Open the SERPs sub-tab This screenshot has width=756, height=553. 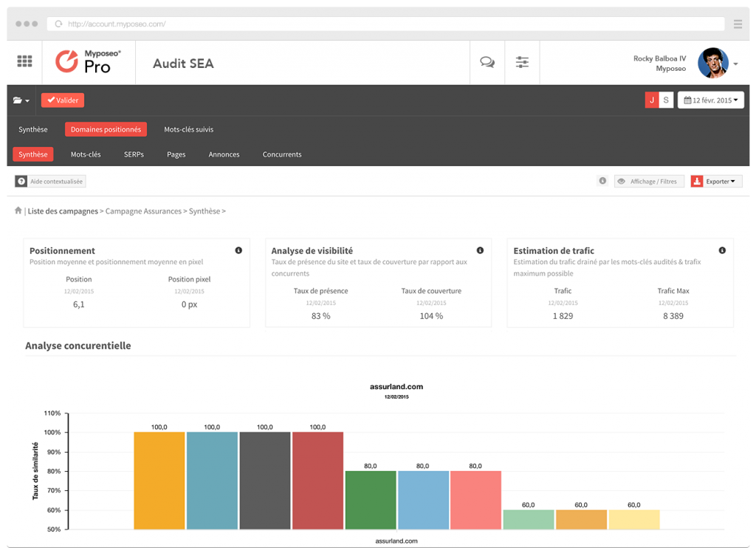tap(134, 154)
